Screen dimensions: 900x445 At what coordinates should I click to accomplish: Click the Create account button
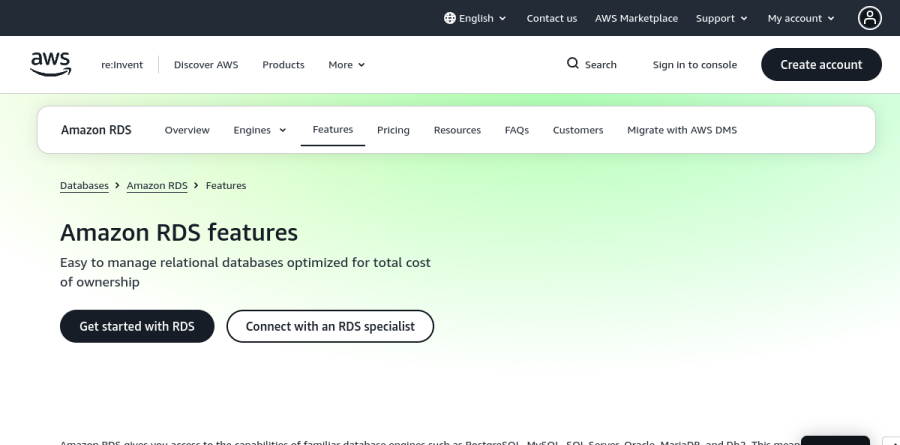(x=821, y=64)
